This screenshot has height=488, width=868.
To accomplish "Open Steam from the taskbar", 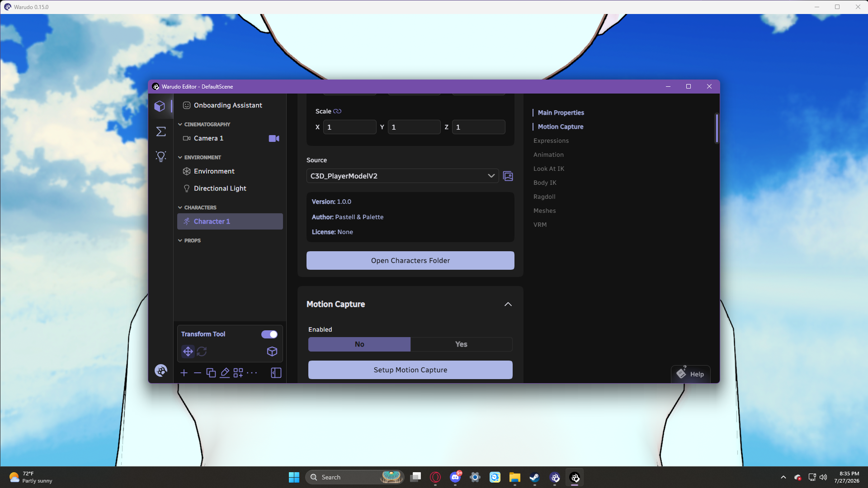I will tap(535, 477).
